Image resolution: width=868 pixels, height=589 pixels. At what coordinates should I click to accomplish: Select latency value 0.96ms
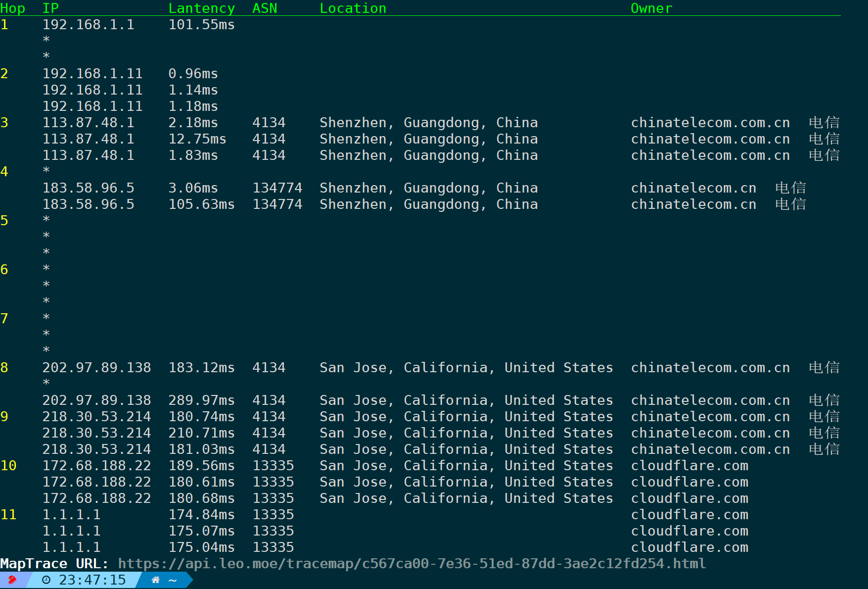193,74
